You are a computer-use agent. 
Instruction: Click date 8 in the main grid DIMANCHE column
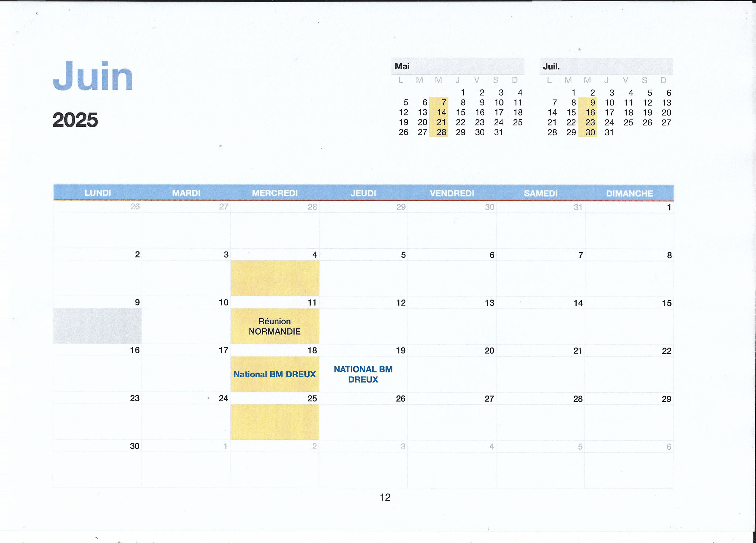click(669, 255)
